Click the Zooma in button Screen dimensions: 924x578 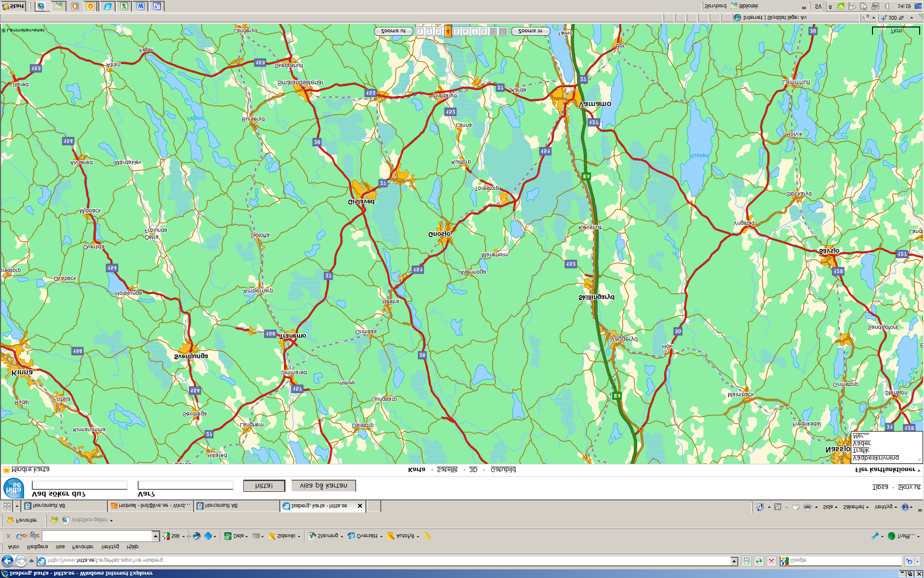530,31
